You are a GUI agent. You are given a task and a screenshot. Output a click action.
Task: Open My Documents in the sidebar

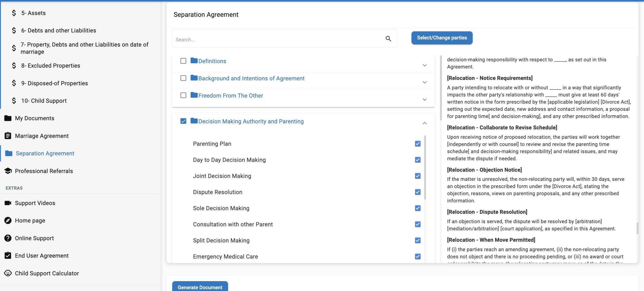(x=34, y=118)
